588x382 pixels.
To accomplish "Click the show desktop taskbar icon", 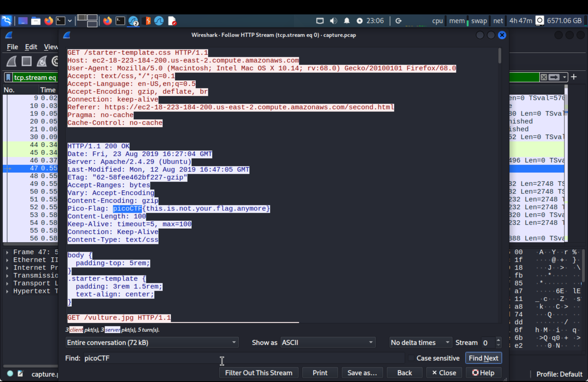I will tap(22, 21).
